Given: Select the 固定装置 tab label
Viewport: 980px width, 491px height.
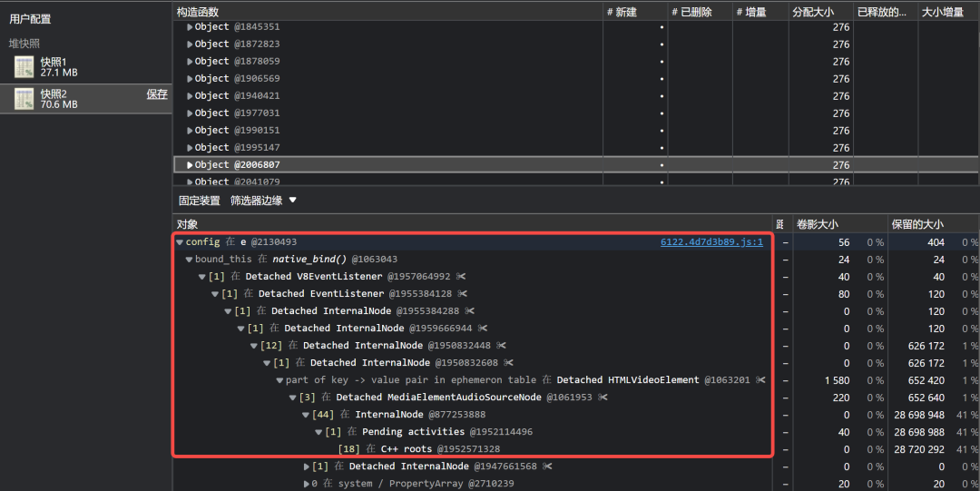Looking at the screenshot, I should pyautogui.click(x=200, y=201).
